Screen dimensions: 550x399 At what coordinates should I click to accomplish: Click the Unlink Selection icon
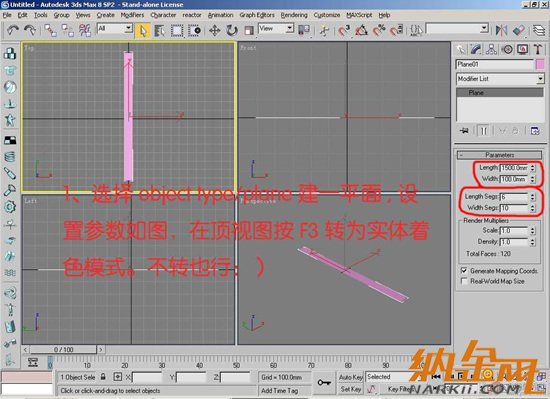click(68, 31)
